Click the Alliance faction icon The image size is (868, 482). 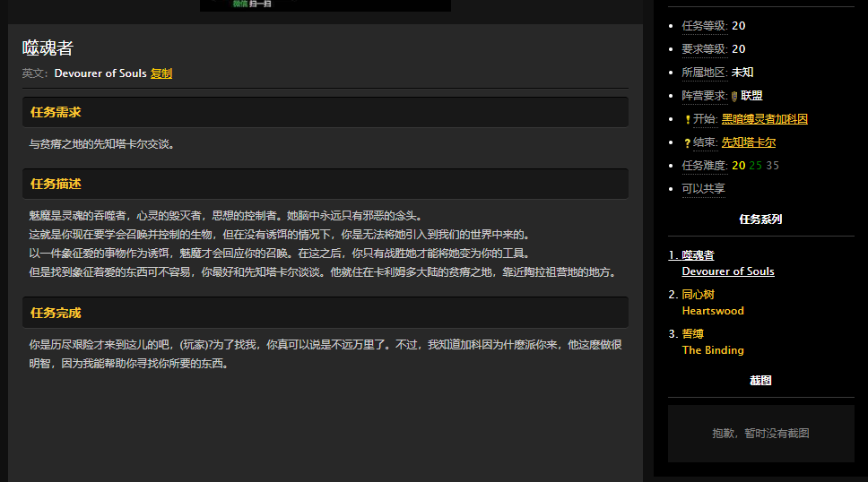pos(734,96)
